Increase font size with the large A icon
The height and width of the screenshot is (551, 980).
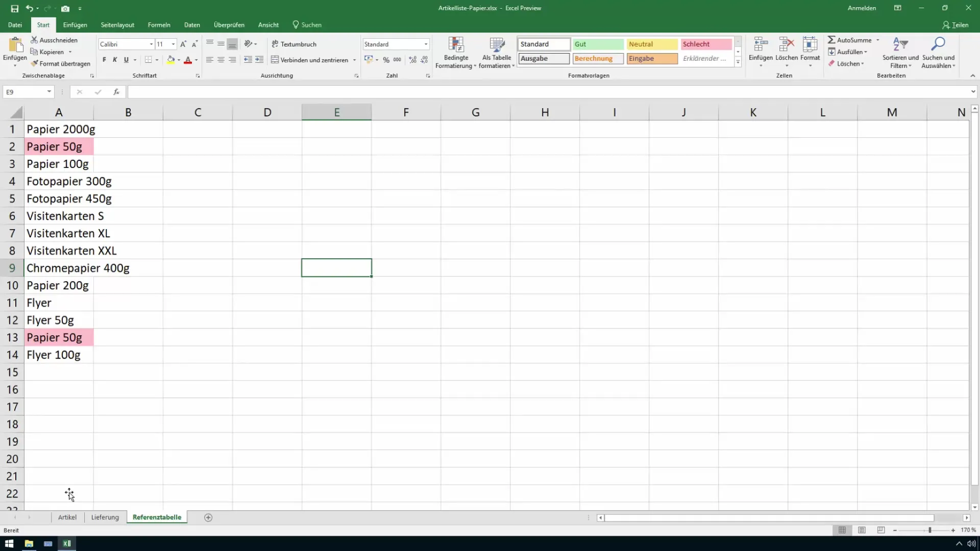183,44
